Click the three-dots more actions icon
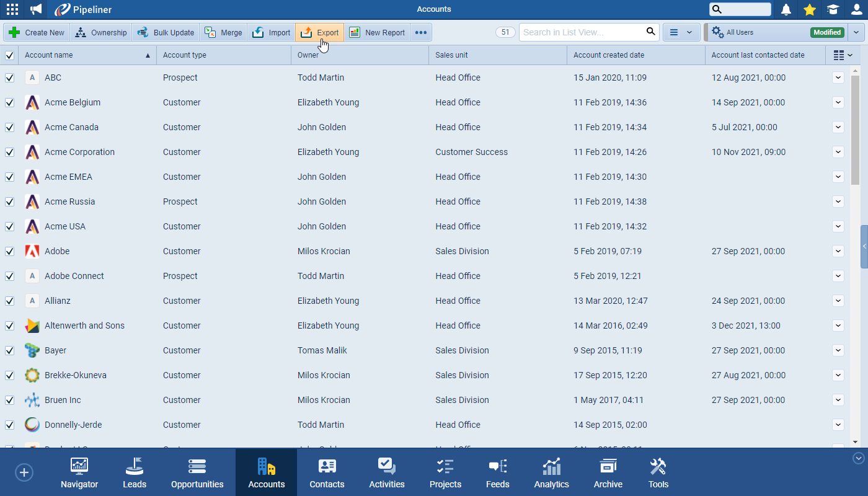 pos(421,33)
